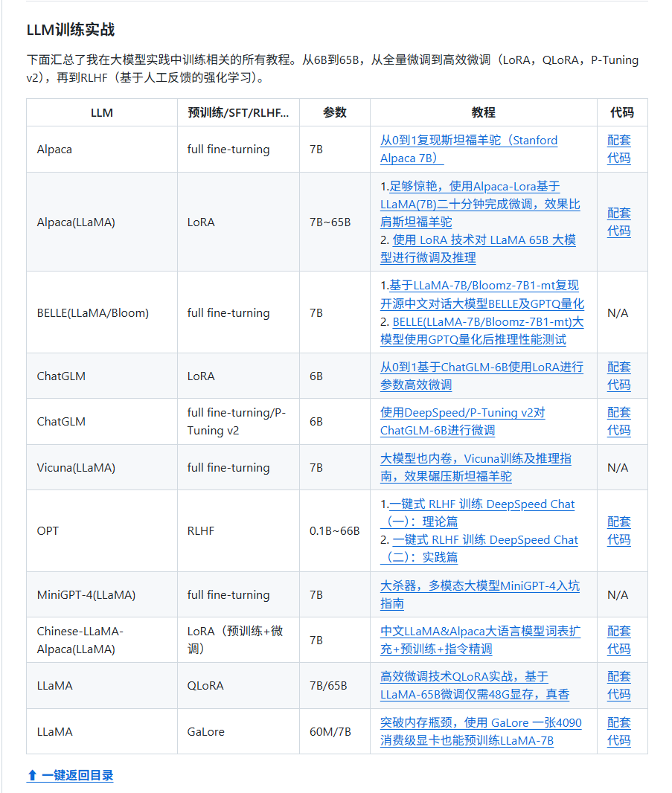Open 配套代码 link in Chinese-LLaMA-Alpaca row

[619, 640]
